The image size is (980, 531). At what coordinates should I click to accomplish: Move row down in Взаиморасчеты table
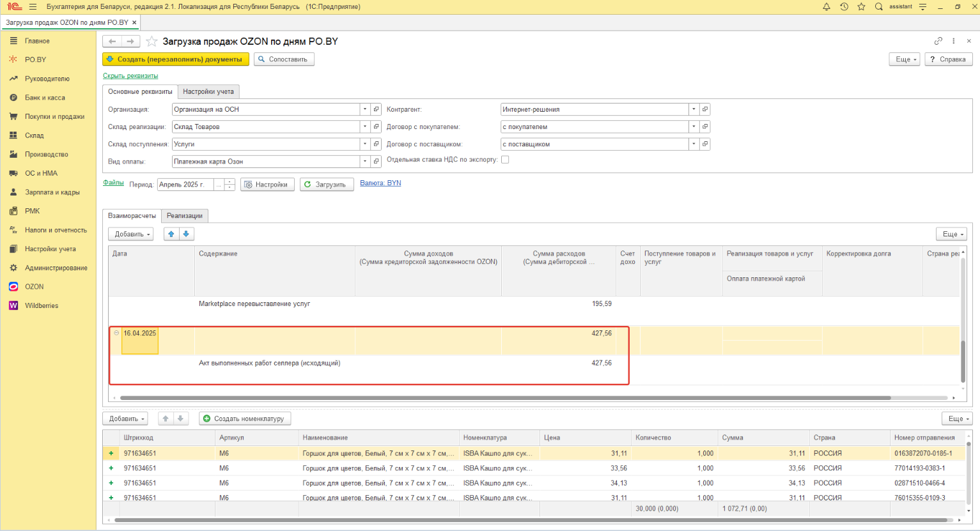pyautogui.click(x=186, y=235)
